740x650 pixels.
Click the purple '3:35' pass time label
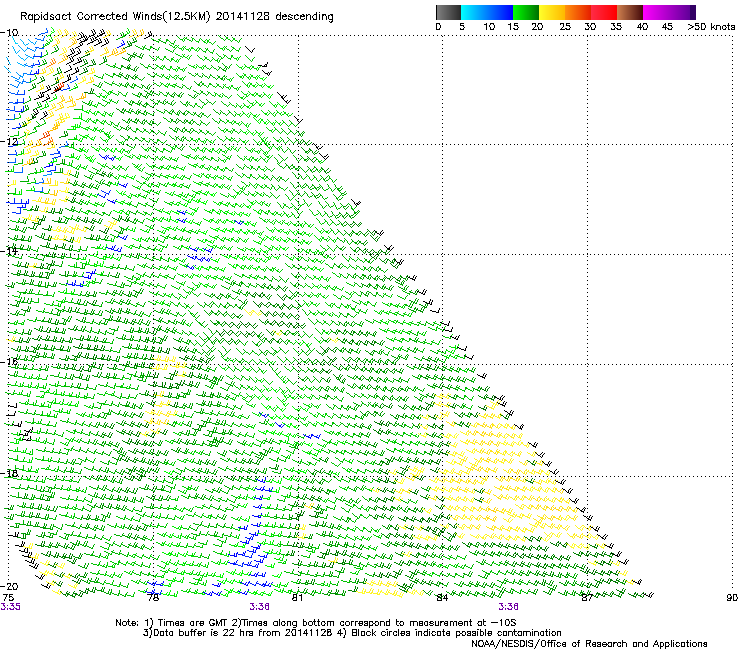10,607
